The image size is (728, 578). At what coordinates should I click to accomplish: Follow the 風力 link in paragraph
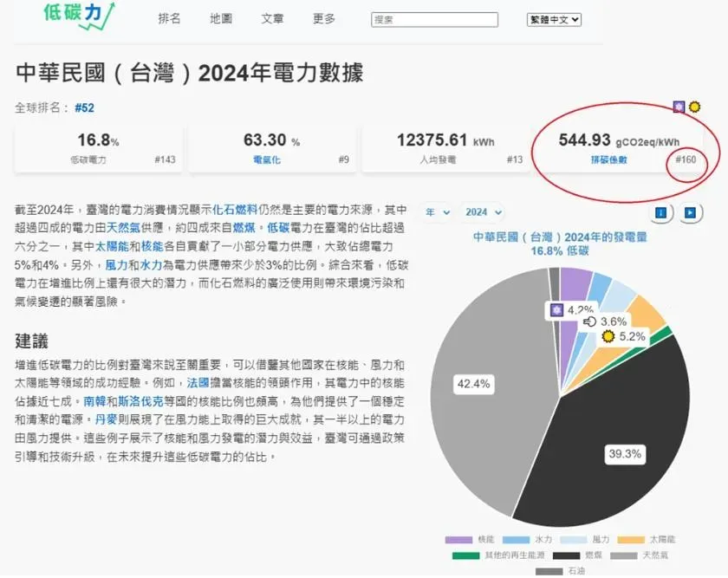pos(116,265)
